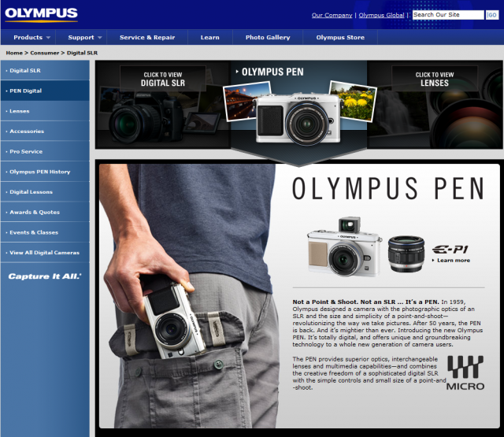Click the E-P1 logo
The height and width of the screenshot is (437, 504).
pos(450,250)
